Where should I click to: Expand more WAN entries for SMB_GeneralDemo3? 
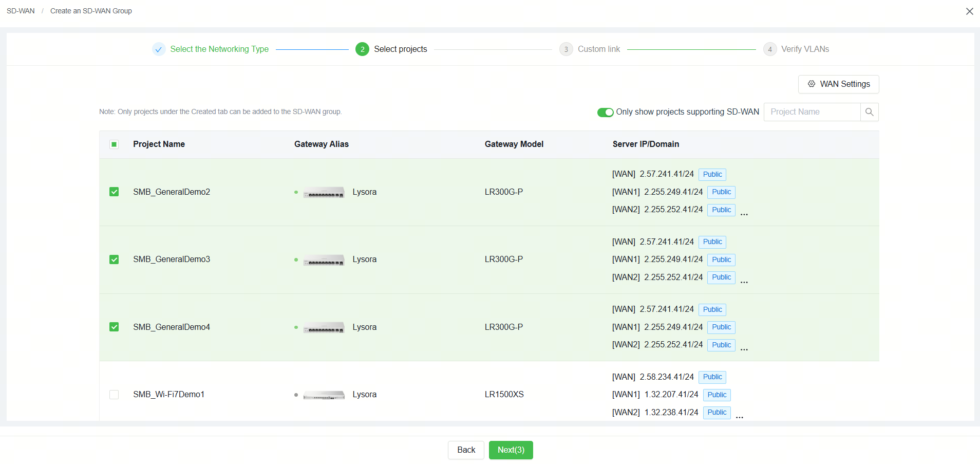click(x=744, y=282)
